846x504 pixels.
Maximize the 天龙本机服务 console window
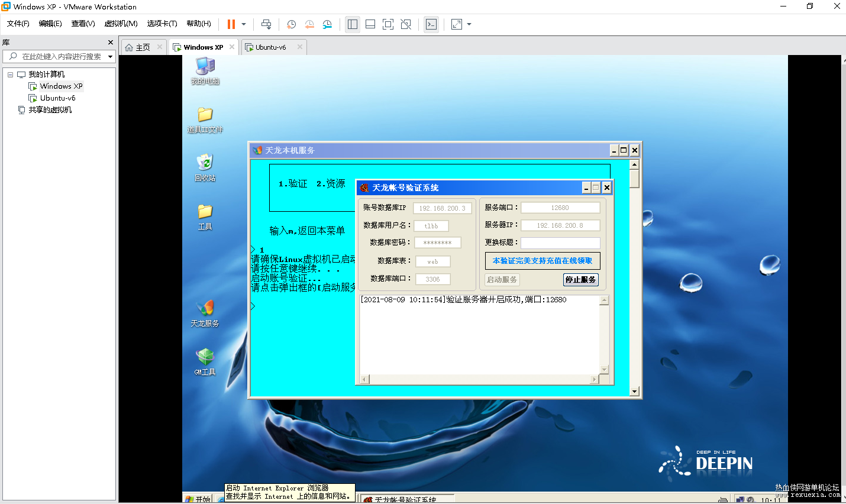pyautogui.click(x=624, y=150)
